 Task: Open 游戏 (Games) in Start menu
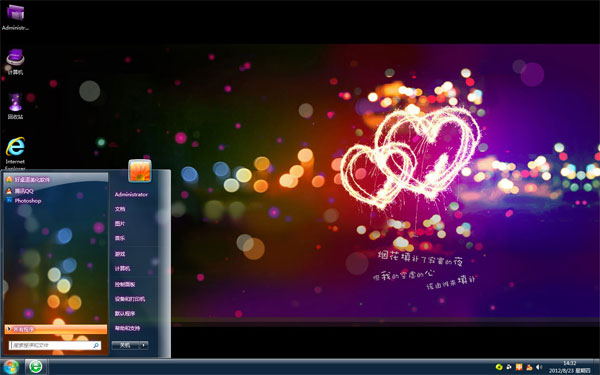pos(120,254)
